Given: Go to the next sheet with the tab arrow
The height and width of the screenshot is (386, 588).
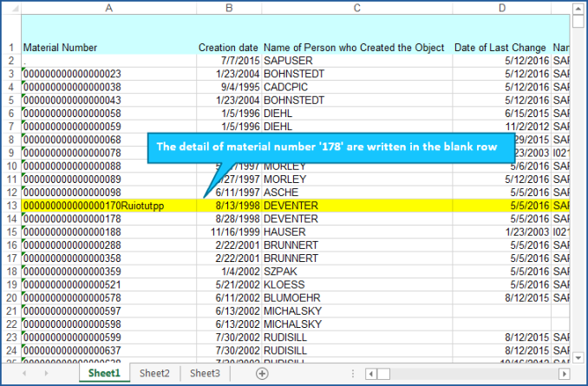Looking at the screenshot, I should (46, 373).
